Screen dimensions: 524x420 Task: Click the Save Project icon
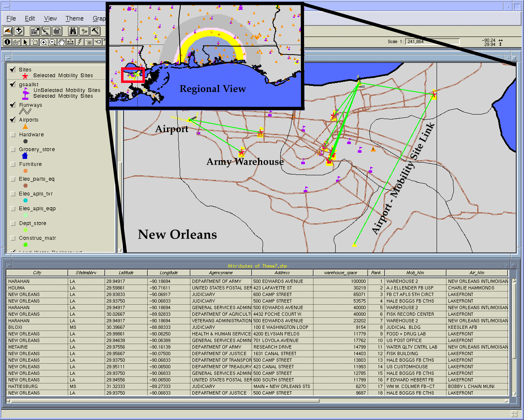(x=7, y=31)
